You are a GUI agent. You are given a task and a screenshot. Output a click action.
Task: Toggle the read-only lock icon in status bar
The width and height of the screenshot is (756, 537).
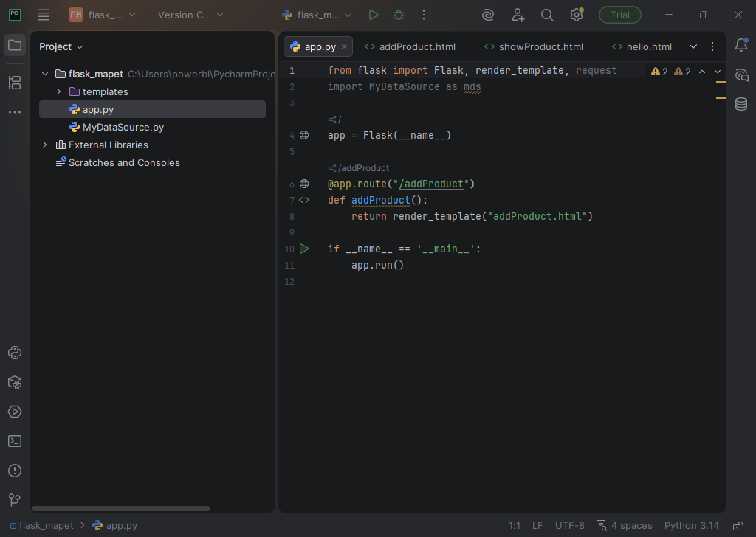click(738, 525)
